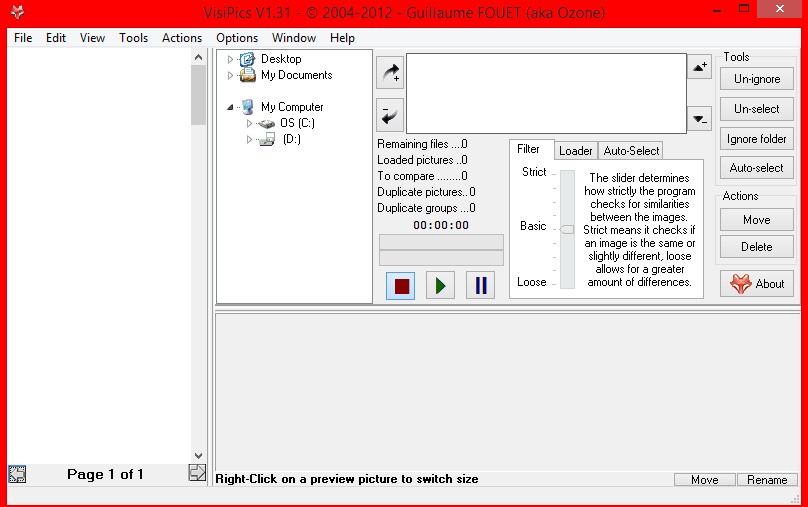Click the My Computer icon in tree

[248, 107]
